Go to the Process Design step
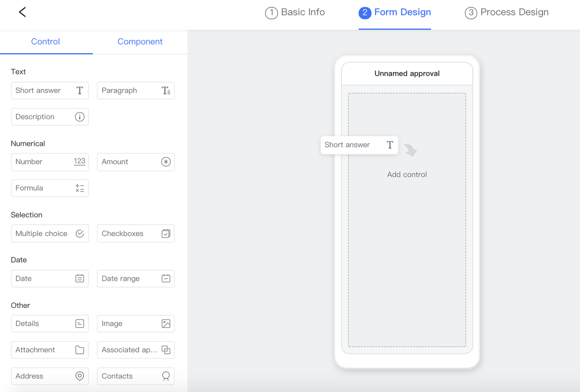 (x=507, y=13)
